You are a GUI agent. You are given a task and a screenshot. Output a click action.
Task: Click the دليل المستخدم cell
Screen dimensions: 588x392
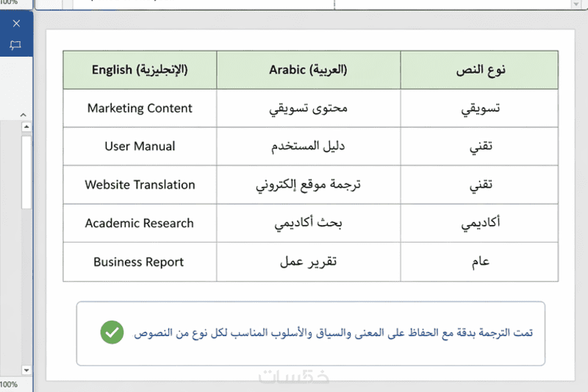pyautogui.click(x=308, y=146)
